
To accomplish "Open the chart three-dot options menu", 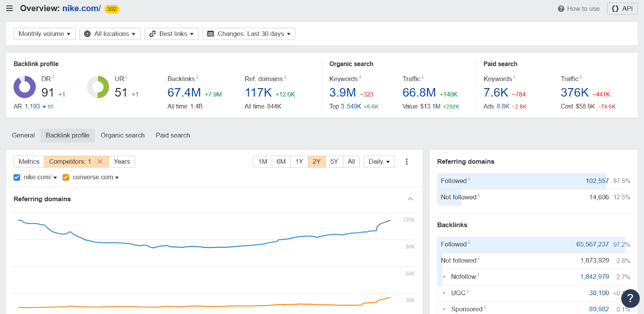I will (x=407, y=161).
